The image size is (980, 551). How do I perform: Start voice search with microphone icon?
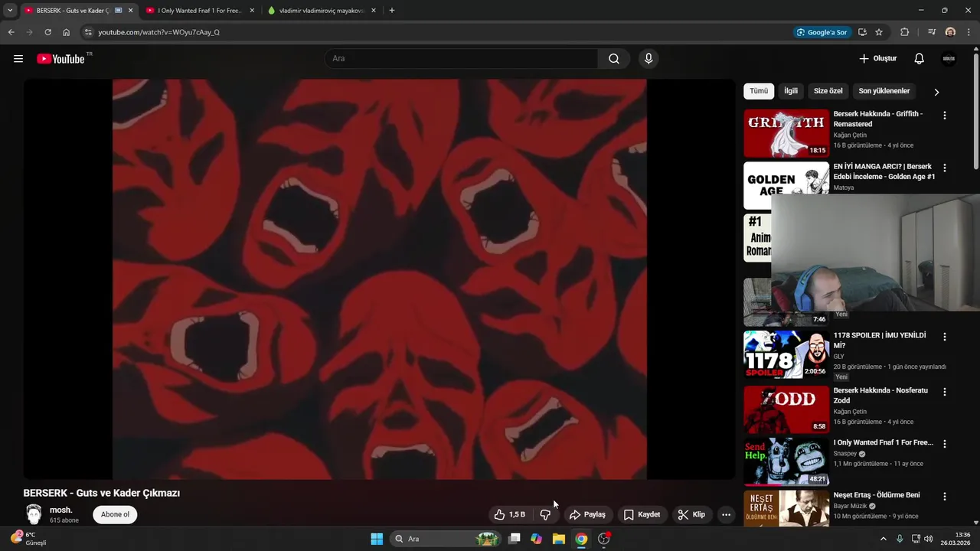click(648, 59)
